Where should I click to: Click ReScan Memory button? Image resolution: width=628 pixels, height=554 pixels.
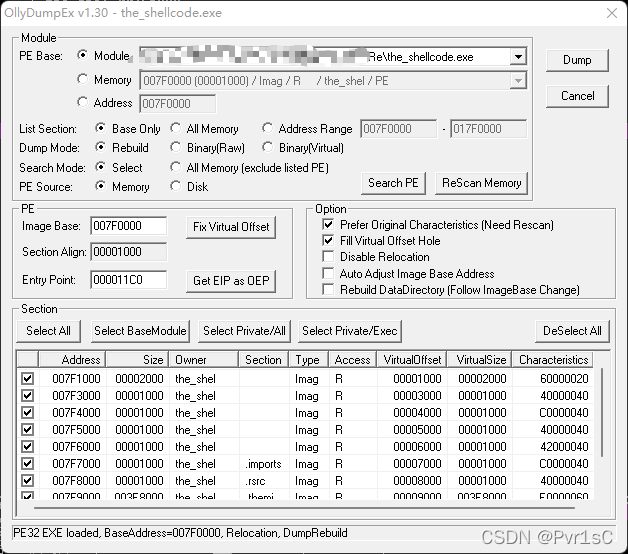coord(481,183)
